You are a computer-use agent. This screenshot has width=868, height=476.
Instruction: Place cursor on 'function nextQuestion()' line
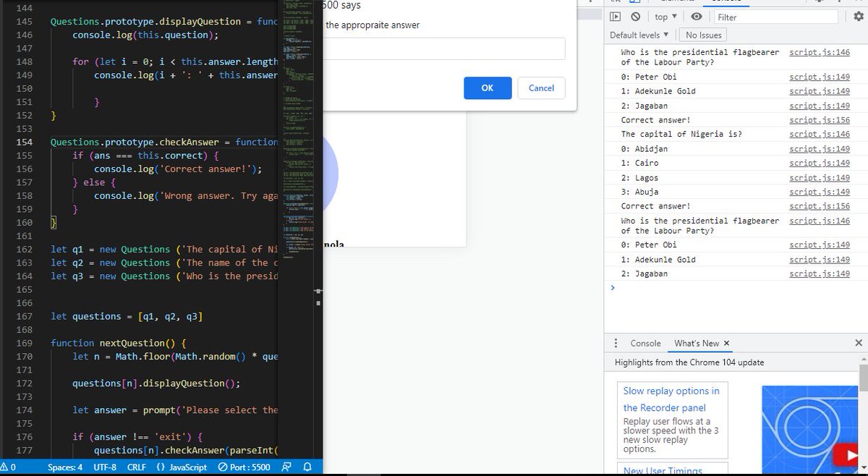[119, 343]
